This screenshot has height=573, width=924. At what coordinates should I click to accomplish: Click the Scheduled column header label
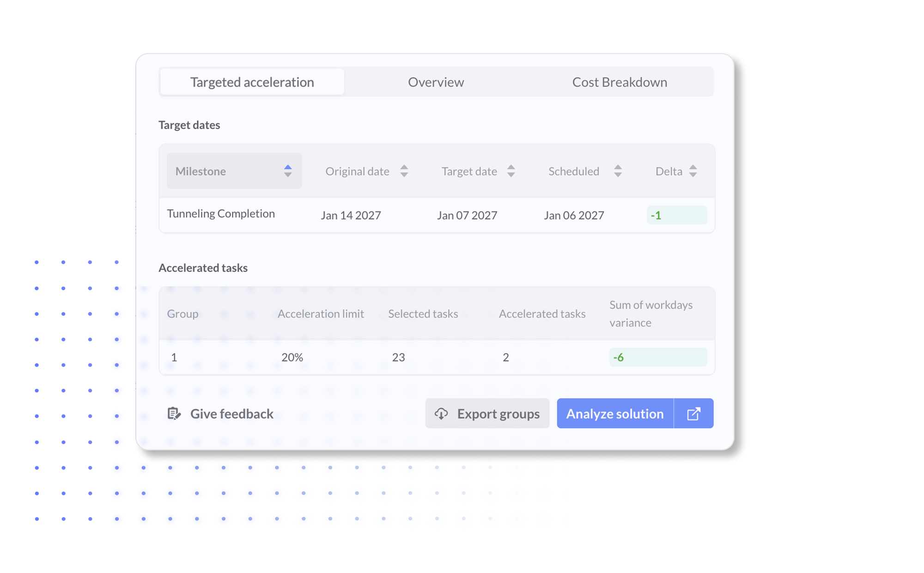(x=573, y=171)
